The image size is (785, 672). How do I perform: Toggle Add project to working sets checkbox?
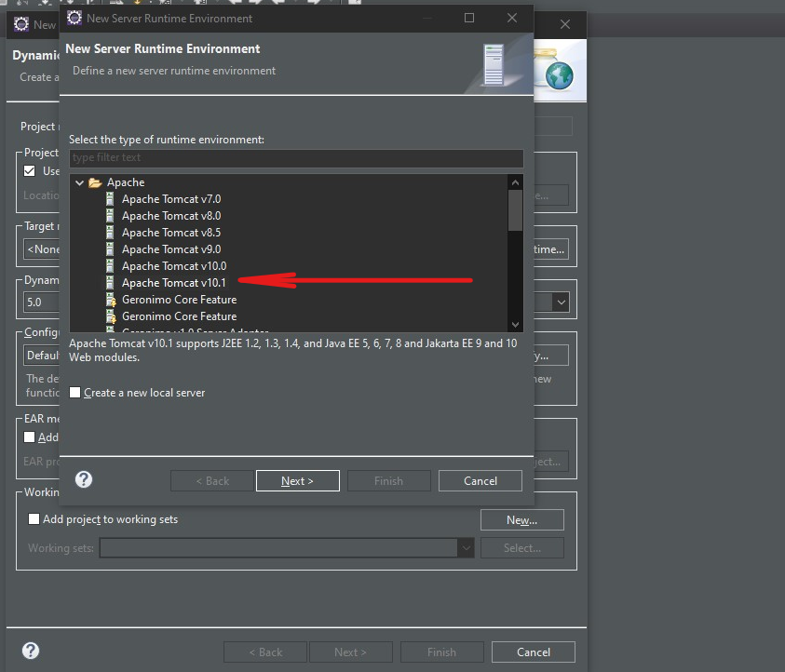pos(34,519)
